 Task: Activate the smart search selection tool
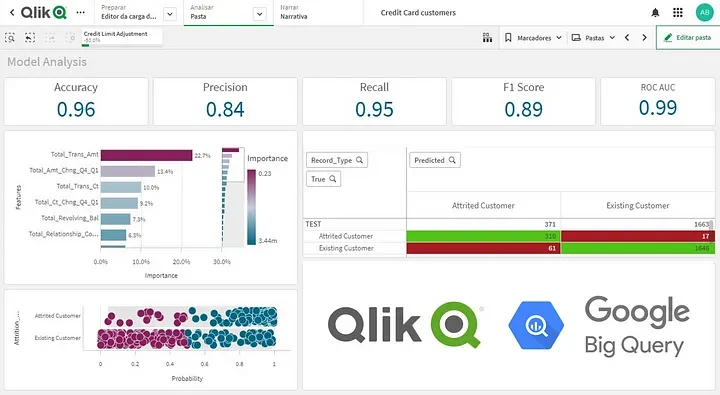(x=10, y=38)
